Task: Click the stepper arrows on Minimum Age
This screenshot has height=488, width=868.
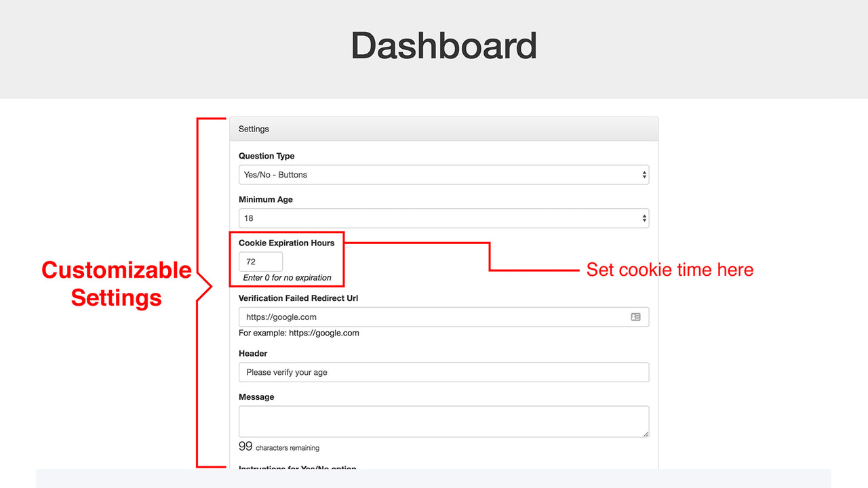Action: (643, 218)
